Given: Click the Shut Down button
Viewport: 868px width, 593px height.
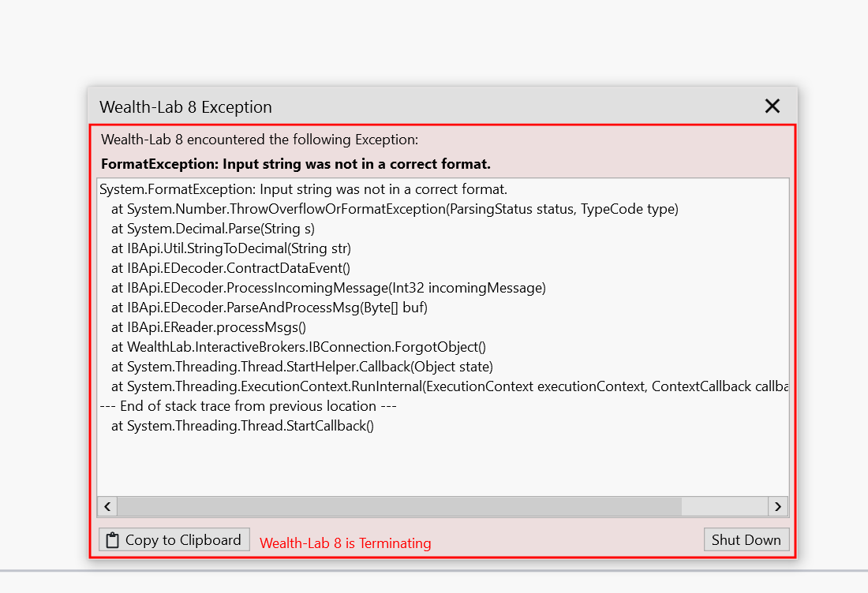Looking at the screenshot, I should tap(746, 540).
